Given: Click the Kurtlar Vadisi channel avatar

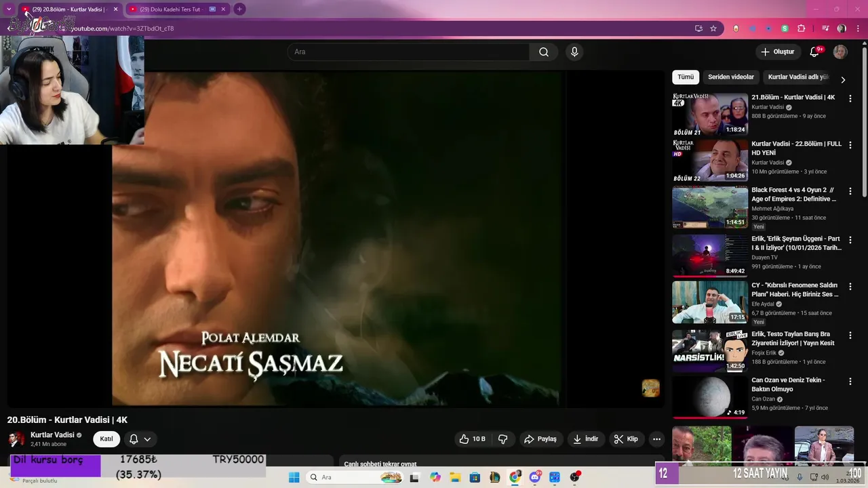Looking at the screenshot, I should pos(16,439).
